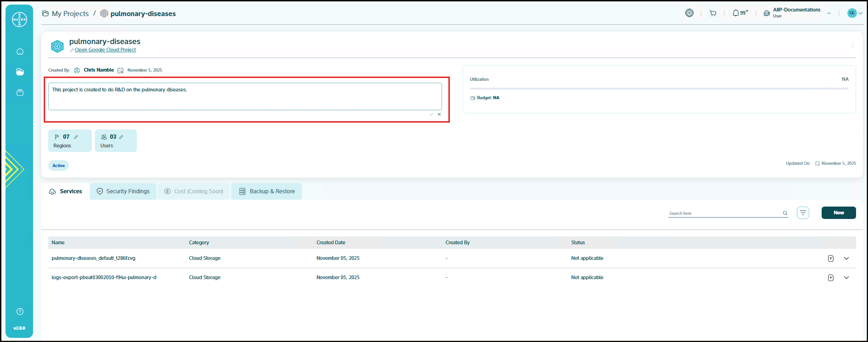Click upload icon for pulmonary-diseases_default row
Screen dimensions: 868x342
(830, 258)
